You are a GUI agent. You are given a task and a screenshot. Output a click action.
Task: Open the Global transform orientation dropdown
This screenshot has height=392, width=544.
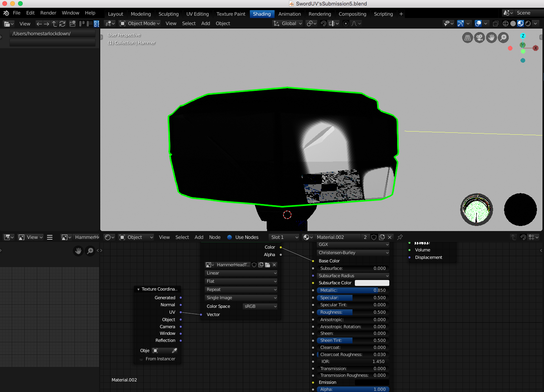(x=288, y=23)
